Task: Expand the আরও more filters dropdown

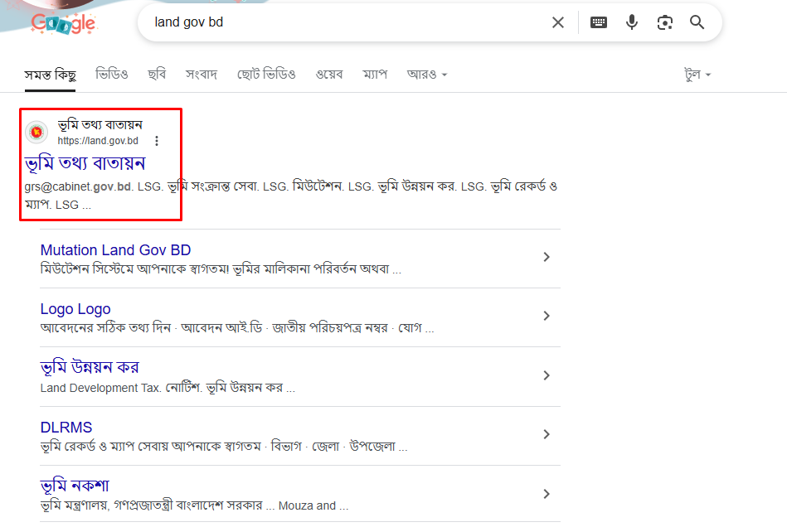Action: (426, 75)
